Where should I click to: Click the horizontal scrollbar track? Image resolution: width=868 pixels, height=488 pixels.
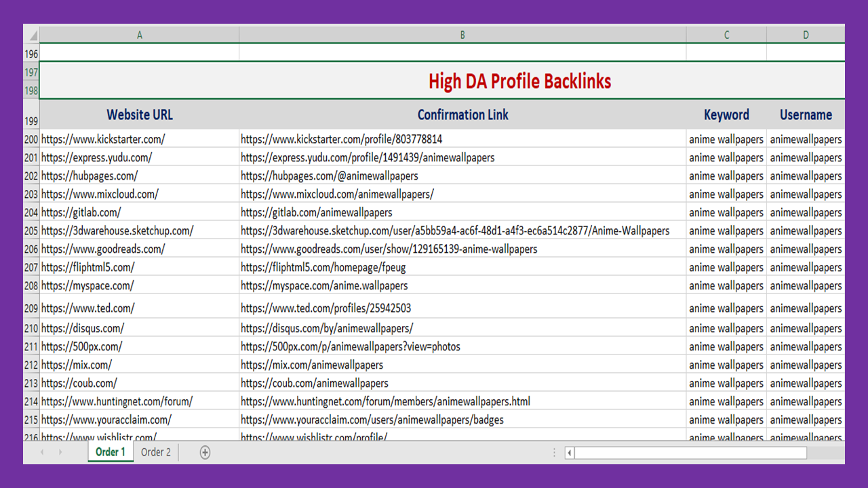tap(690, 453)
